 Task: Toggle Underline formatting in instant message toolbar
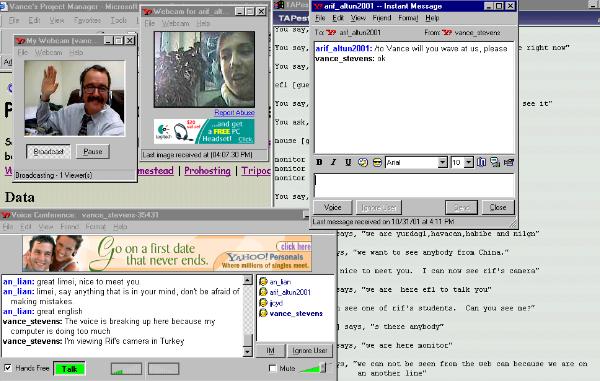pos(348,162)
